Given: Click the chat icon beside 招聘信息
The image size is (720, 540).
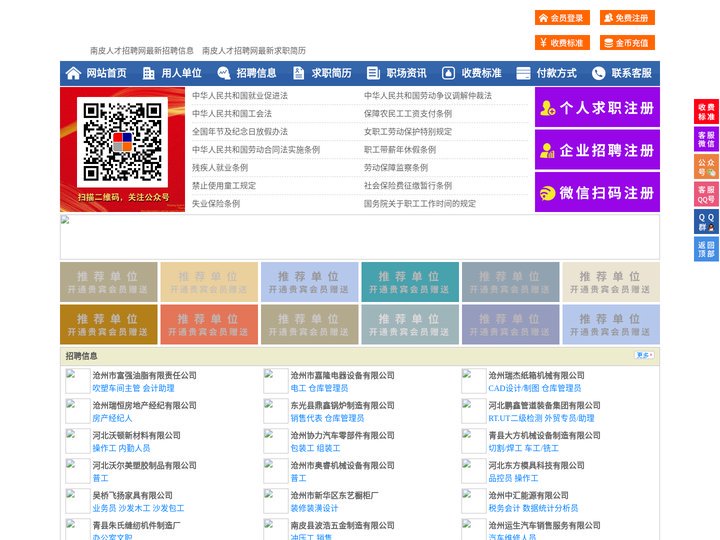Looking at the screenshot, I should tap(224, 73).
